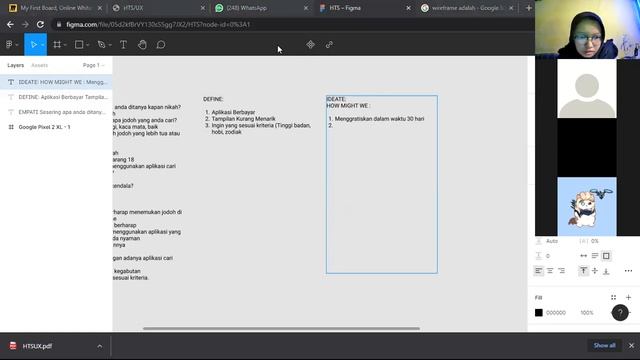Viewport: 640px width, 360px height.
Task: Switch to the Assets tab
Action: [x=40, y=65]
